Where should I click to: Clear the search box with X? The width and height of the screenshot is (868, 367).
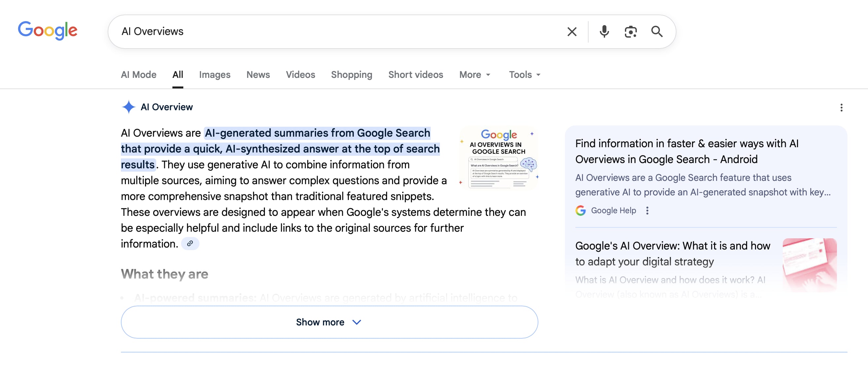[x=572, y=32]
